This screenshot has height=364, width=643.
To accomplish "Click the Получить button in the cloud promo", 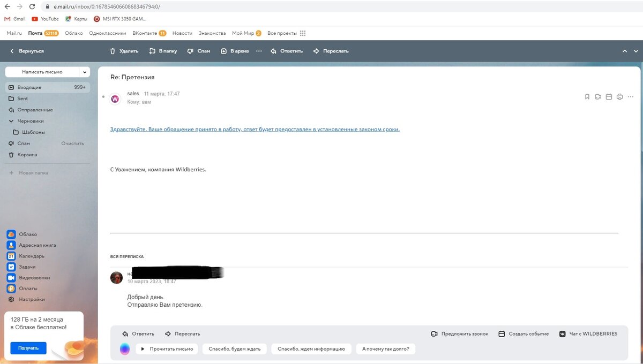I will pyautogui.click(x=28, y=348).
